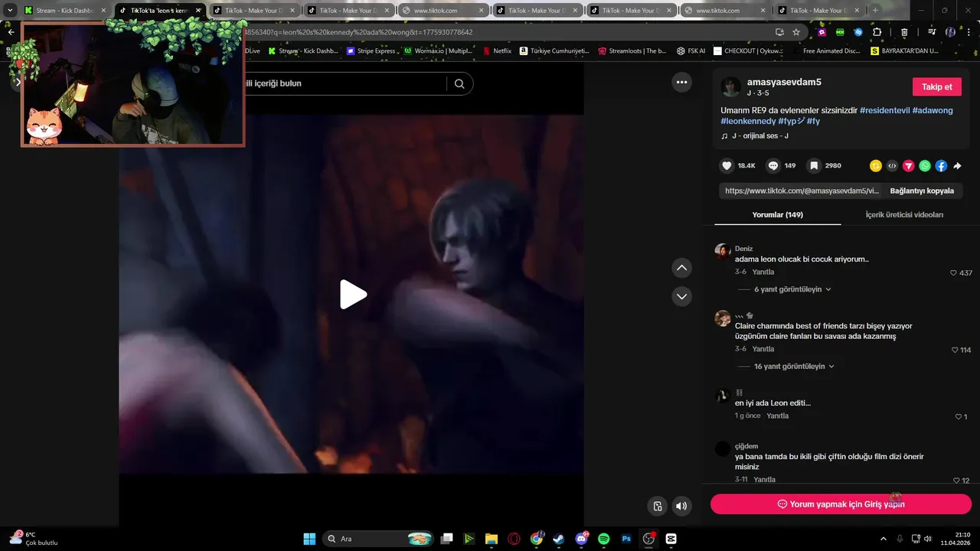Reply to Deniz's comment with Yanıtla
The height and width of the screenshot is (551, 980).
763,272
